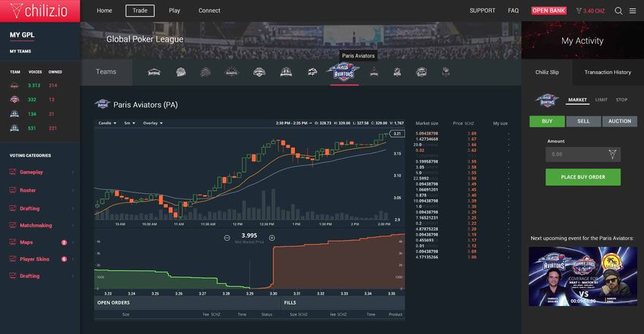This screenshot has height=334, width=644.
Task: Switch order type to STOP
Action: point(621,100)
